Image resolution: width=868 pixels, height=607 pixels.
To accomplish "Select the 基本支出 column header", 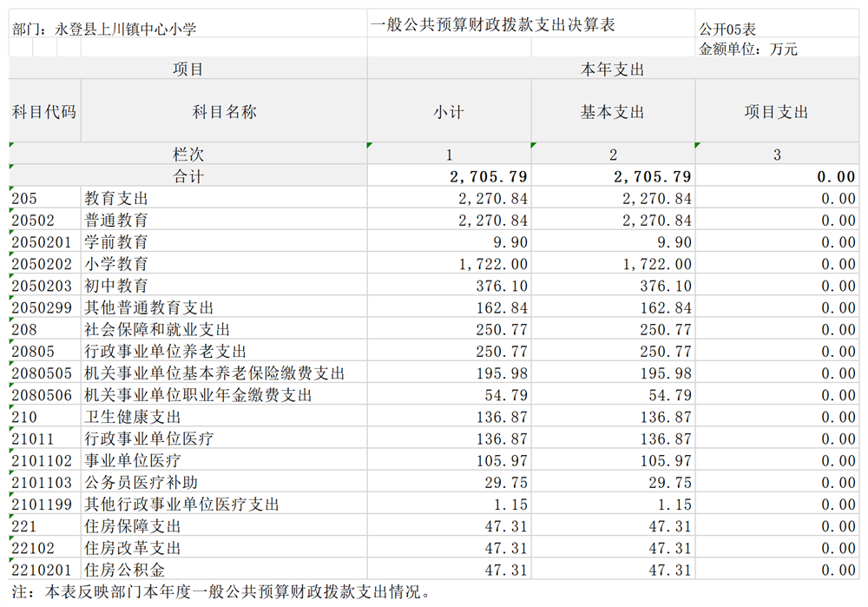I will click(x=613, y=112).
